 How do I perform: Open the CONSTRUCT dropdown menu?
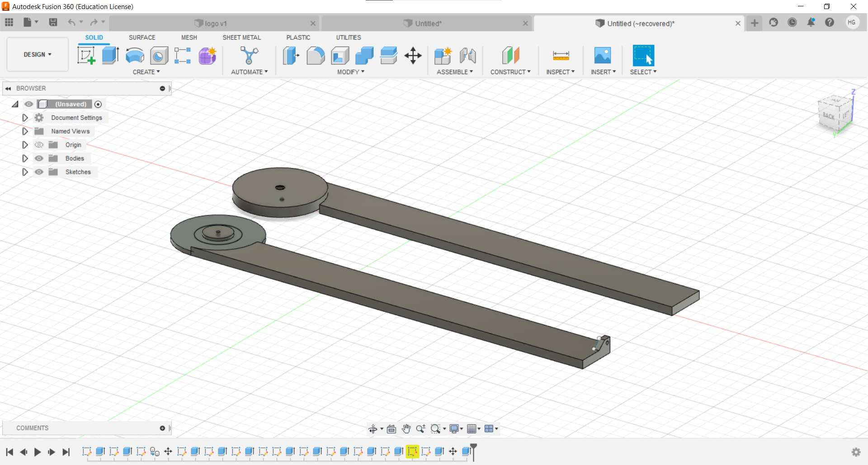click(x=510, y=72)
